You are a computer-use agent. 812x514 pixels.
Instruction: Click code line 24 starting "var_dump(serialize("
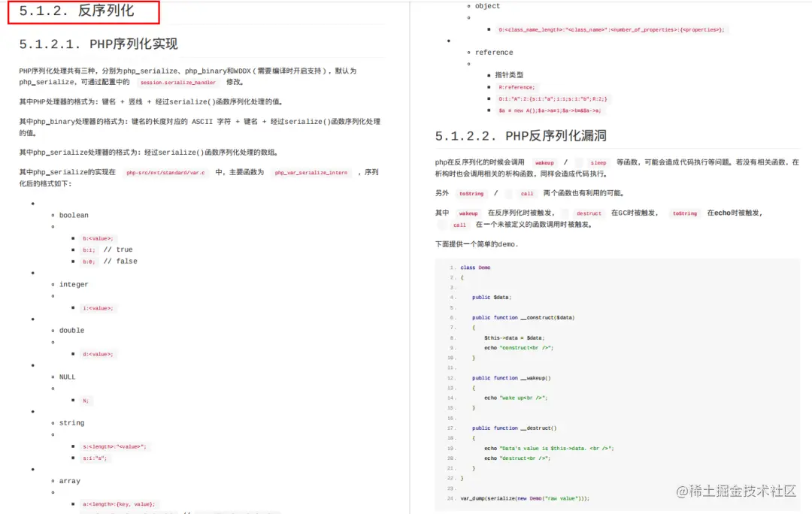(x=525, y=498)
